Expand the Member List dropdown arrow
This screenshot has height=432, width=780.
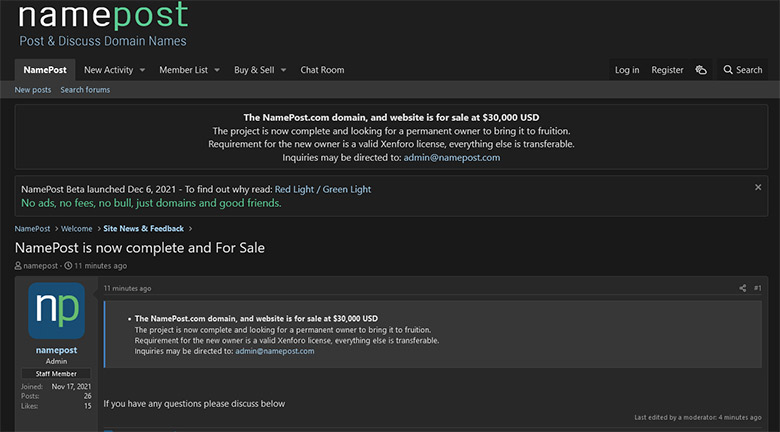(x=217, y=70)
